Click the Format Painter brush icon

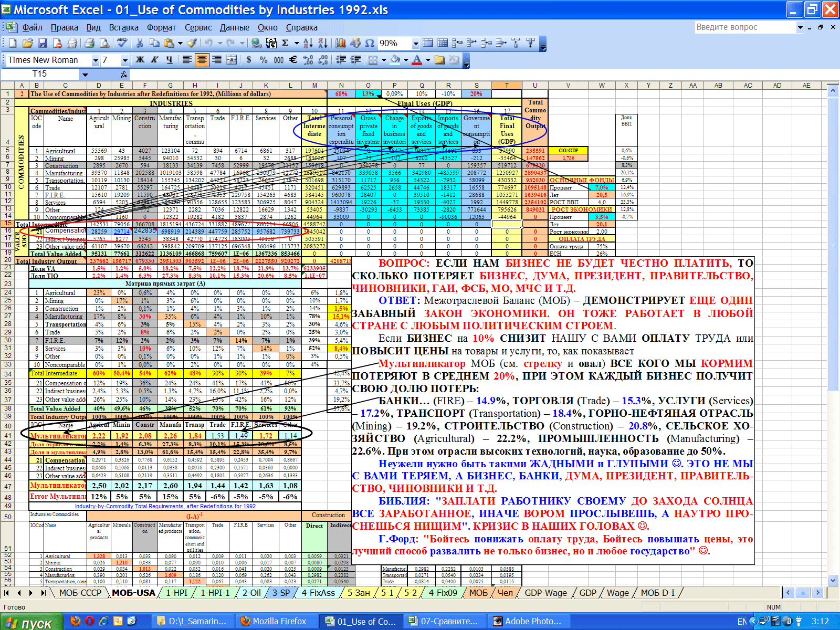(x=192, y=43)
